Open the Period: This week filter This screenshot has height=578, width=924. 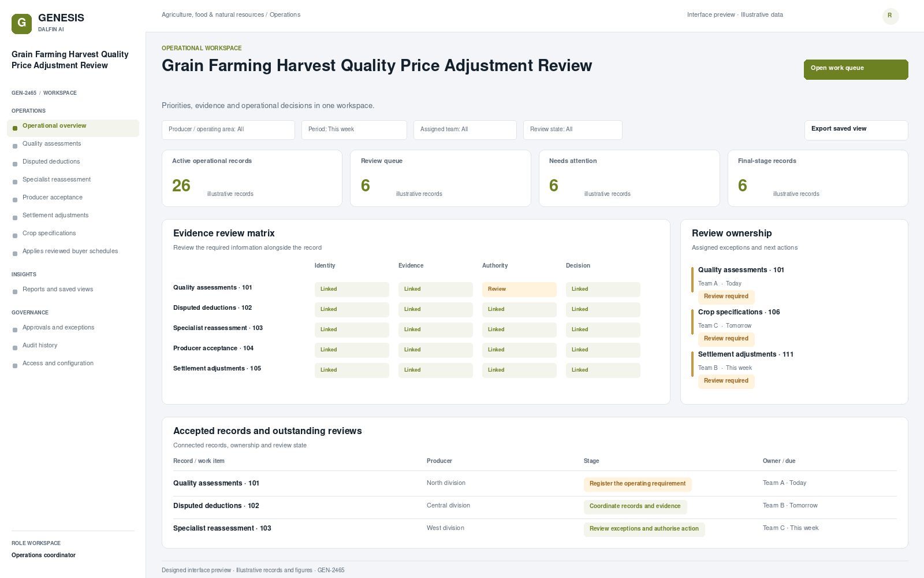click(x=354, y=130)
